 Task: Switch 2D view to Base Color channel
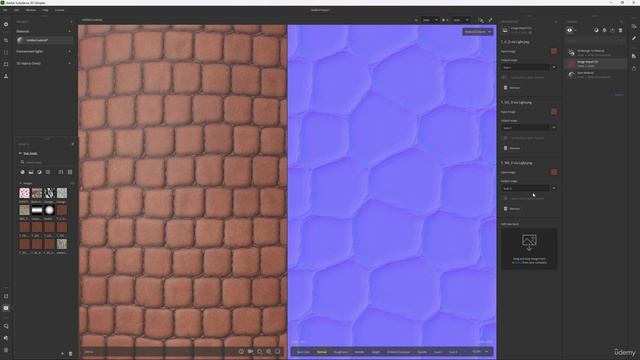coord(303,352)
